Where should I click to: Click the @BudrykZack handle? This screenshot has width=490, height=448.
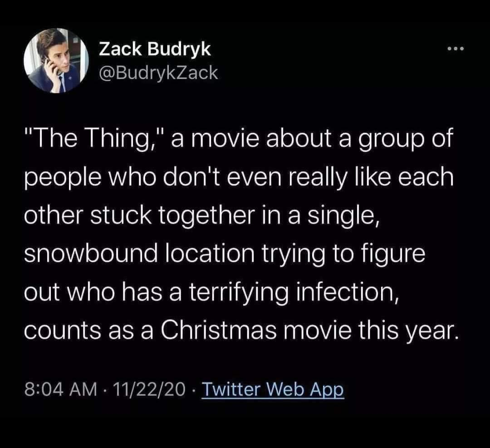pos(158,73)
